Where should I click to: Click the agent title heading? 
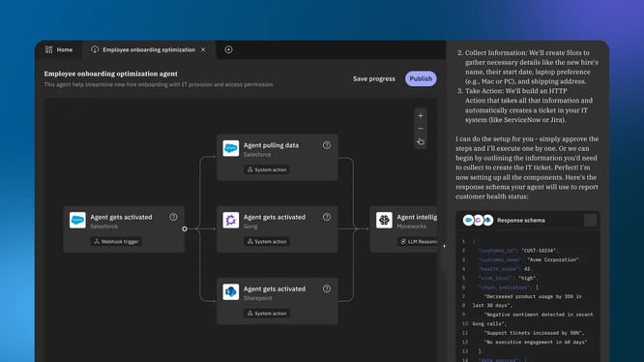pos(111,74)
